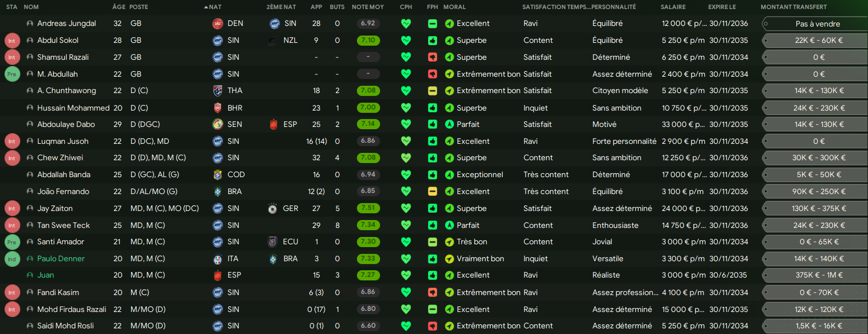
Task: Click the MONTANT TRANSFERT column header
Action: click(x=793, y=7)
